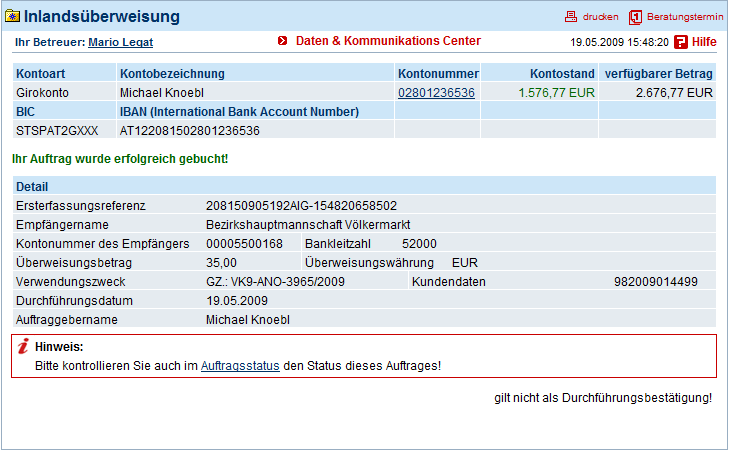Open account number 02801236536

pos(436,93)
